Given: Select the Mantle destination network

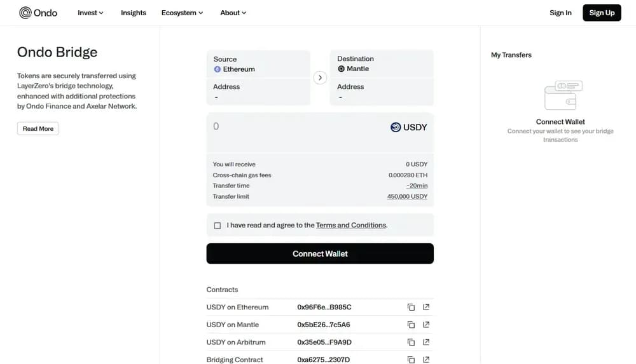Looking at the screenshot, I should coord(353,69).
